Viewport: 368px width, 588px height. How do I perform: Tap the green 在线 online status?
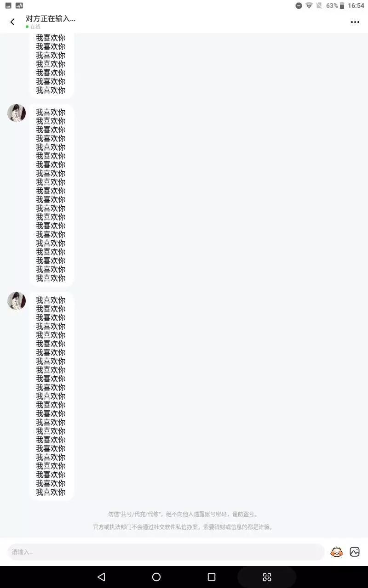[x=33, y=27]
